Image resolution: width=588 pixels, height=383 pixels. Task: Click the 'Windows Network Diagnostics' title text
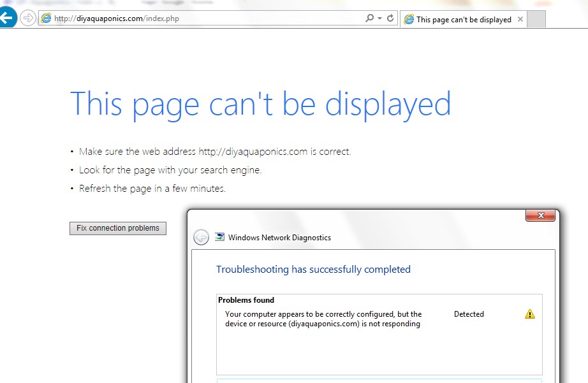click(279, 238)
